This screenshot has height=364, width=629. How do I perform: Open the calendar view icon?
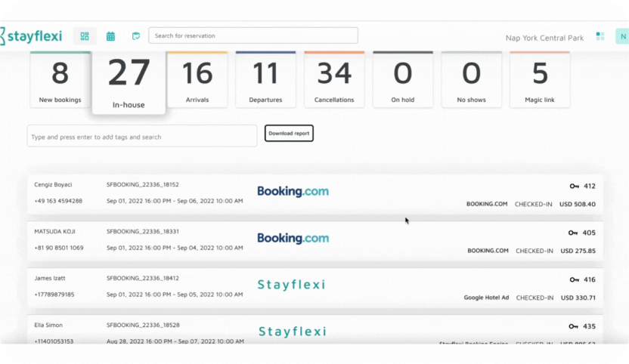[110, 36]
